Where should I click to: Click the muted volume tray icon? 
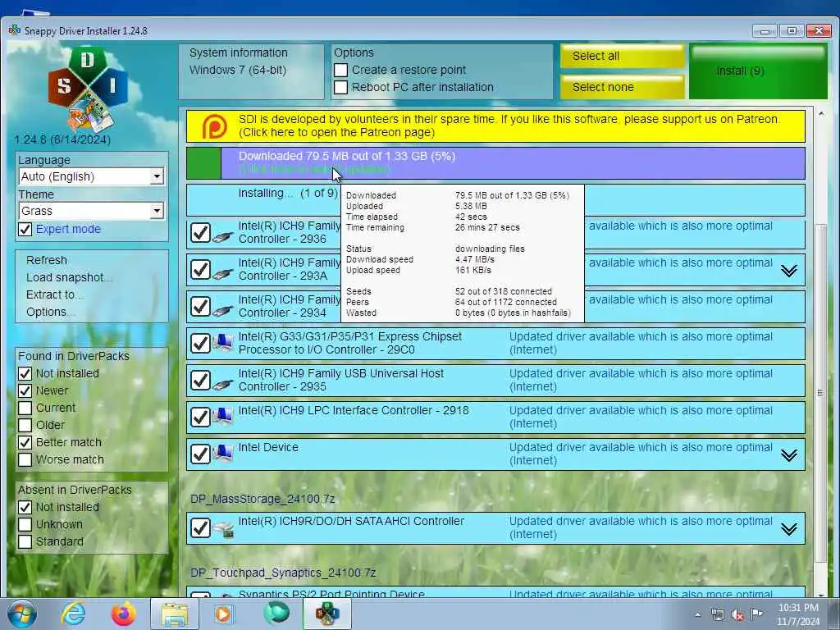point(737,615)
